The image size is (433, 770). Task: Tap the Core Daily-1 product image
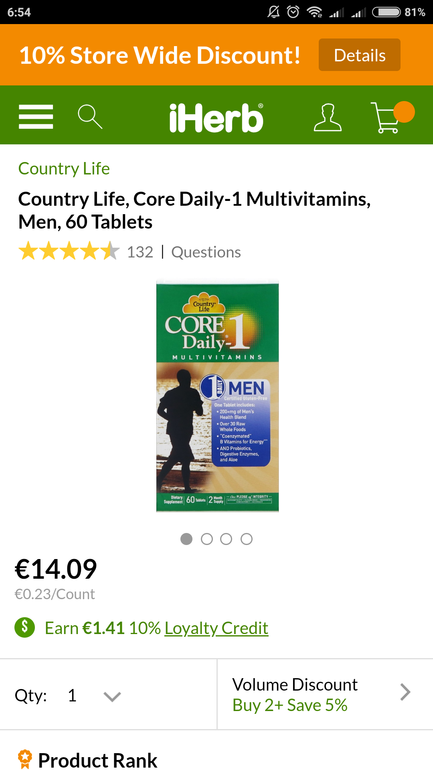(x=217, y=396)
